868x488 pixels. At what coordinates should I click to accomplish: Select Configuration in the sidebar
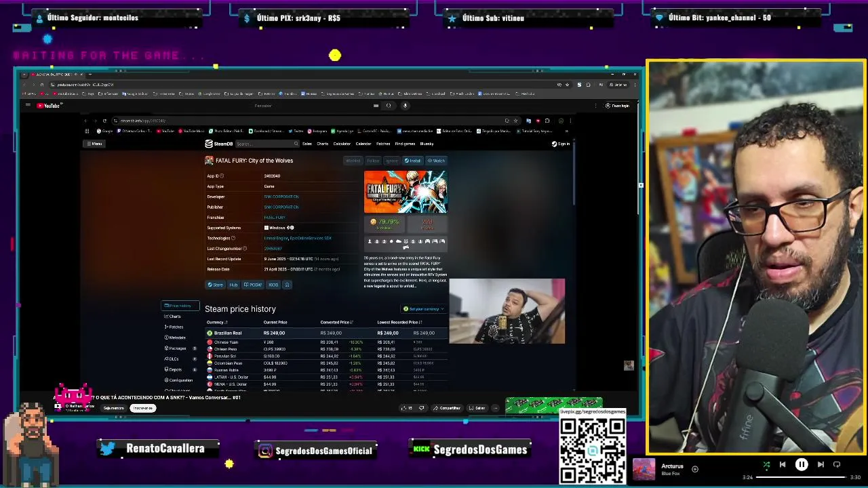pos(180,380)
